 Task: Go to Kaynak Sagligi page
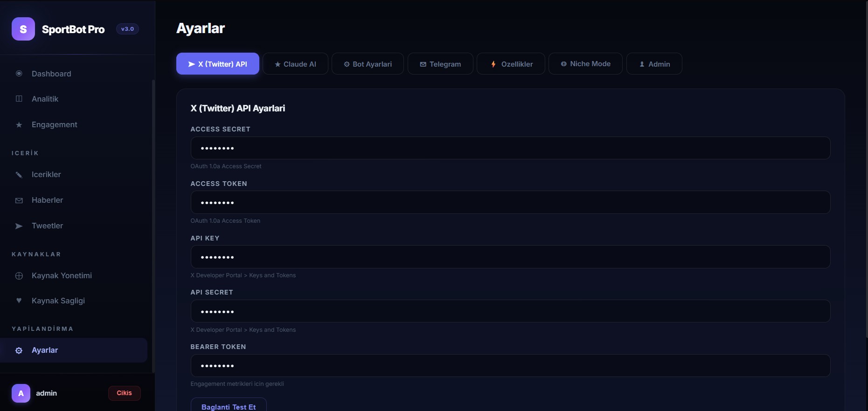[x=74, y=301]
